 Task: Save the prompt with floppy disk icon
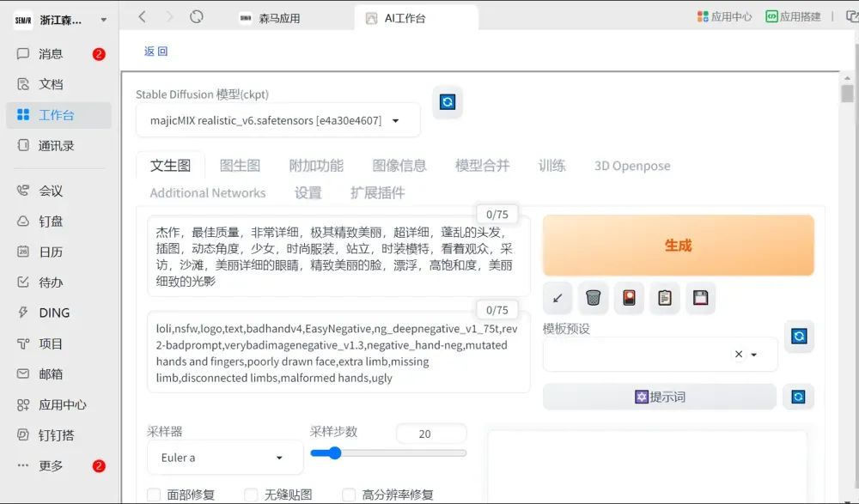click(x=701, y=298)
